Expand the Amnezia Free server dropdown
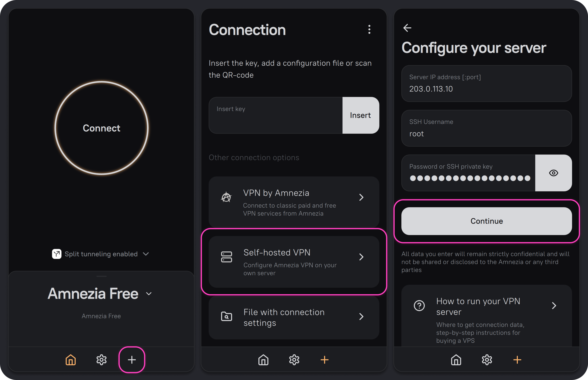This screenshot has width=588, height=380. pos(149,293)
